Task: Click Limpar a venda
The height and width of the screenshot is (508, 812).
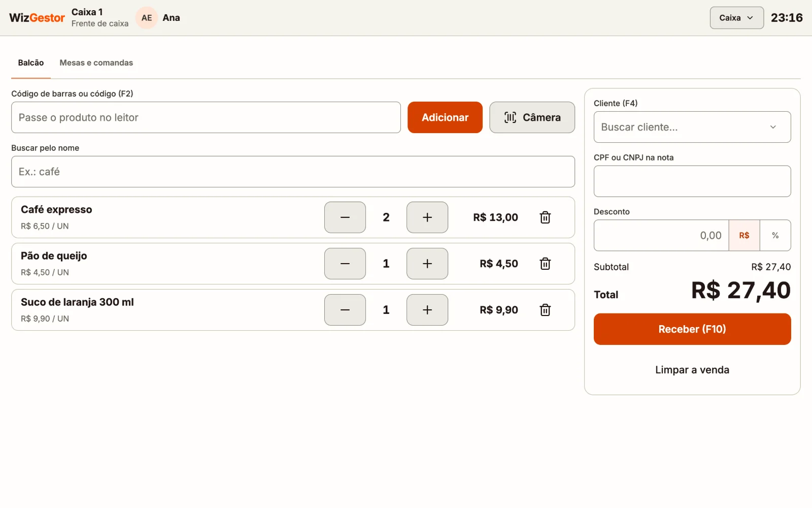Action: click(x=692, y=370)
